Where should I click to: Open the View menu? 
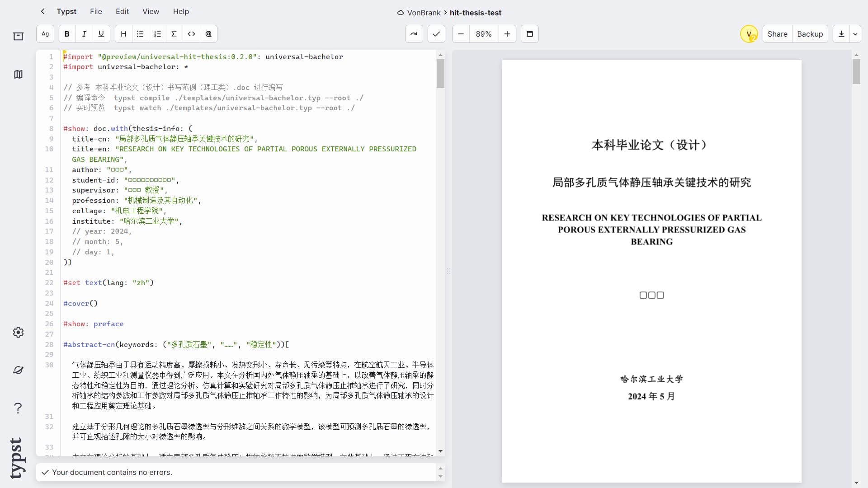point(151,11)
